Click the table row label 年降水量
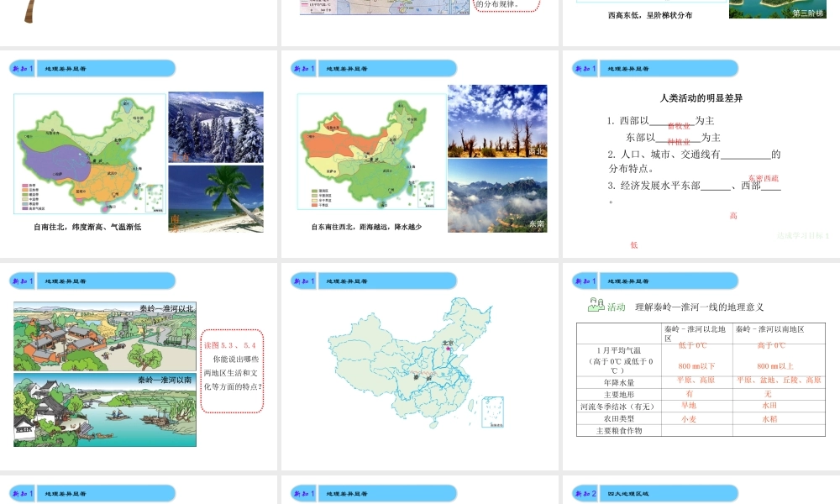Image resolution: width=840 pixels, height=504 pixels. (x=619, y=382)
